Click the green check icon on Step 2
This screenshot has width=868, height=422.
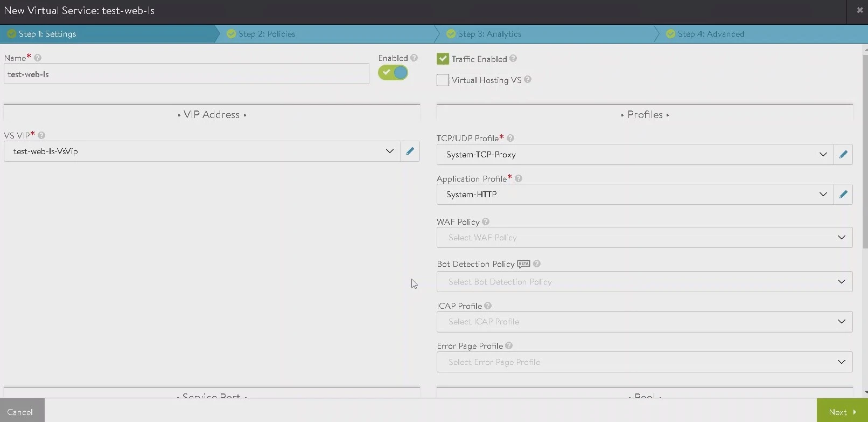click(x=232, y=34)
